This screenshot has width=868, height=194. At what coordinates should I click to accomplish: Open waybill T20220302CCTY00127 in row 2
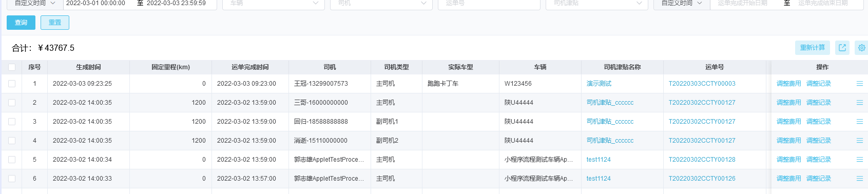pos(702,103)
